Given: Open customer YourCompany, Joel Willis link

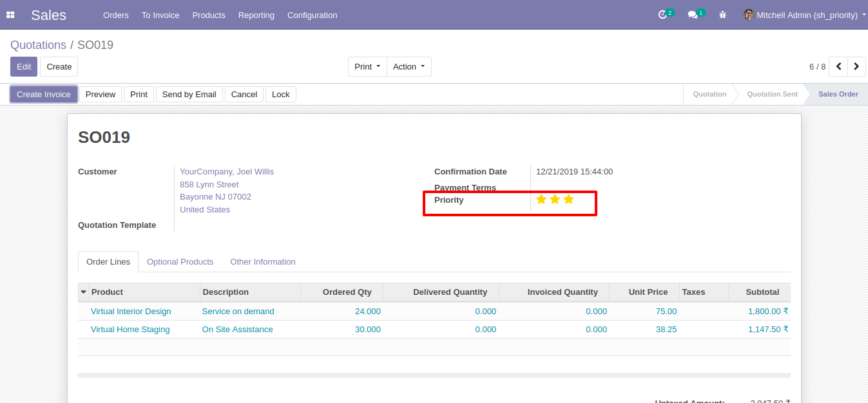Looking at the screenshot, I should click(227, 172).
